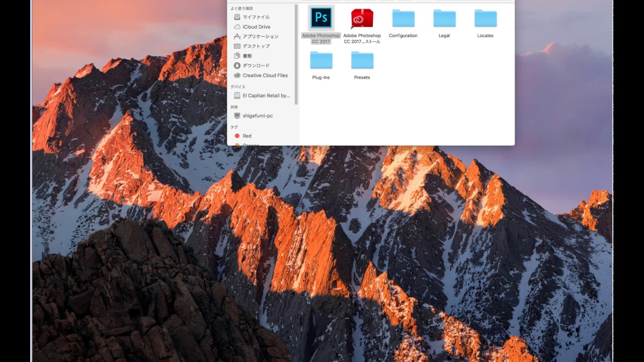Select the Configuration folder
This screenshot has height=362, width=644.
pos(403,19)
